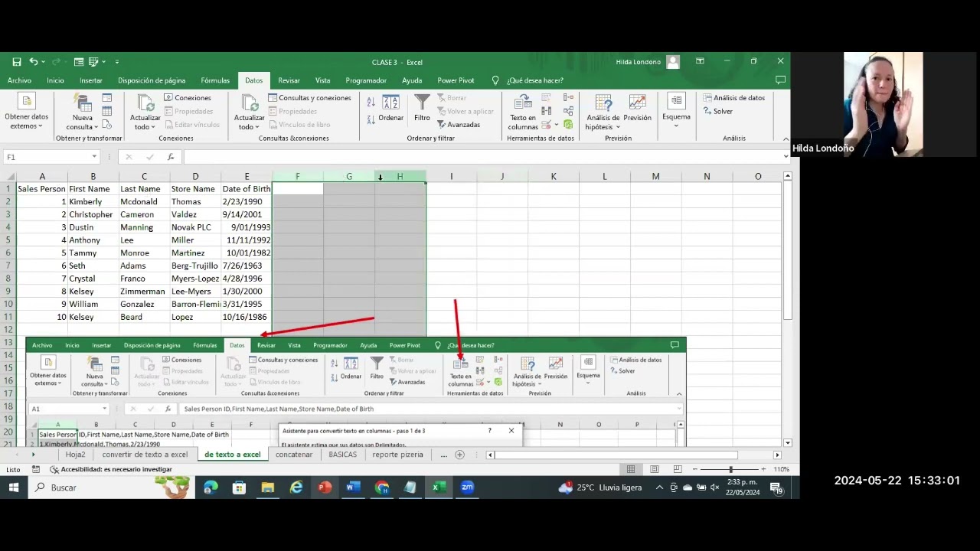Open the Filtro tool in Ordenar y filtrar

click(x=422, y=111)
